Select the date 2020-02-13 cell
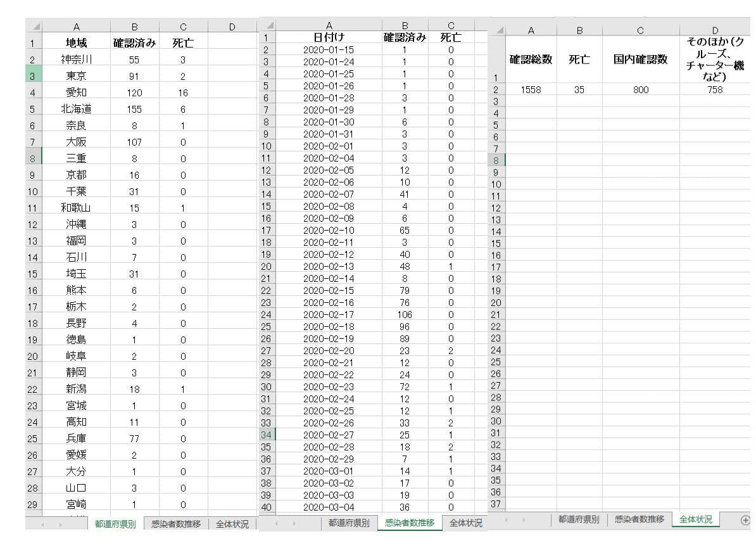 [x=329, y=266]
